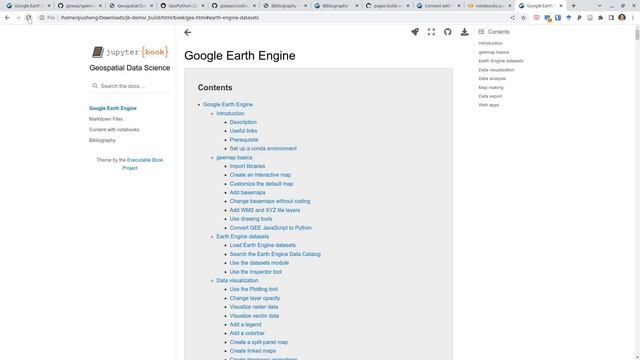The image size is (640, 360).
Task: Select Google Earth Engine in left sidebar
Action: (x=113, y=108)
